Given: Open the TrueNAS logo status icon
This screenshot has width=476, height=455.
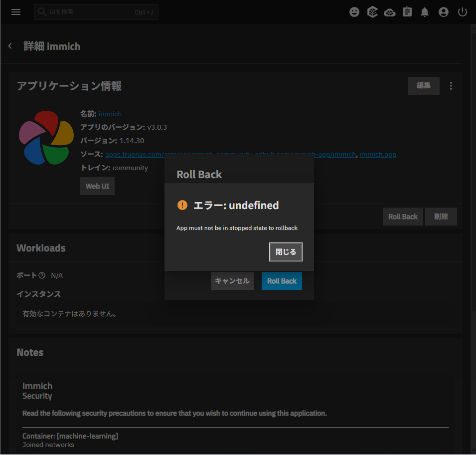Looking at the screenshot, I should point(372,12).
